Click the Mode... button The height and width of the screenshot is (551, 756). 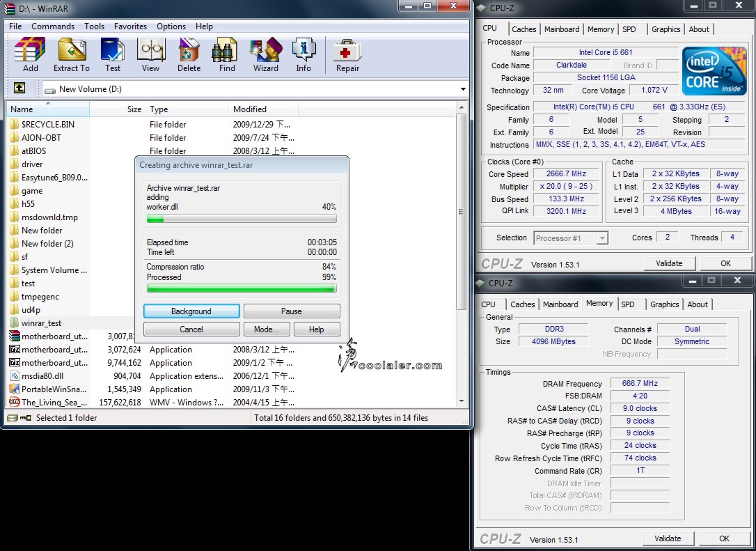pos(267,329)
